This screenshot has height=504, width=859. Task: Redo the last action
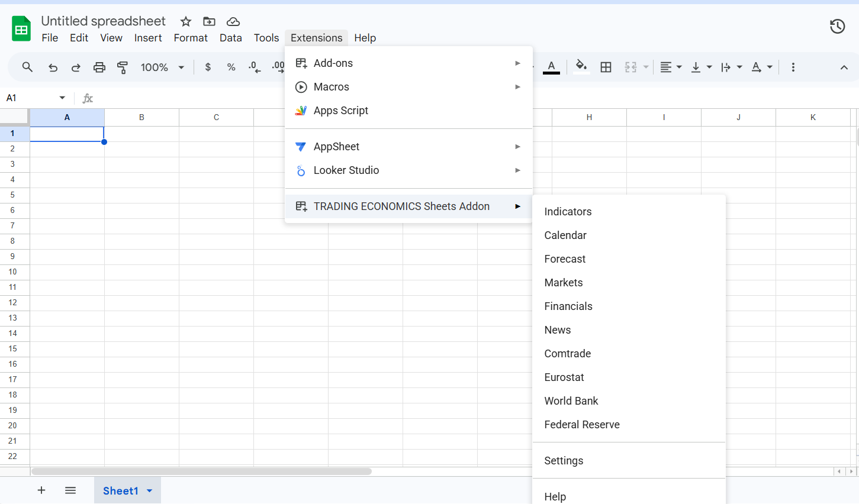coord(76,67)
